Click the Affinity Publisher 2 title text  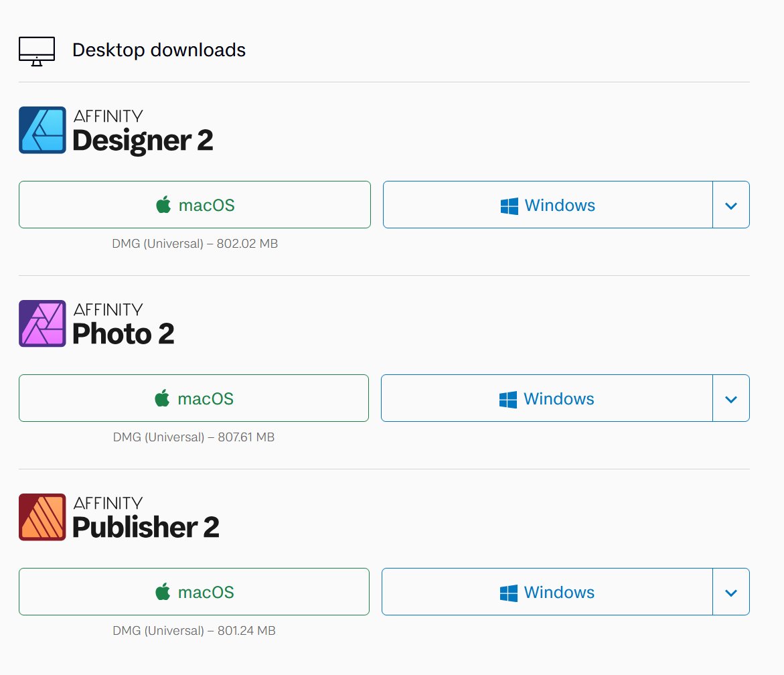(146, 518)
